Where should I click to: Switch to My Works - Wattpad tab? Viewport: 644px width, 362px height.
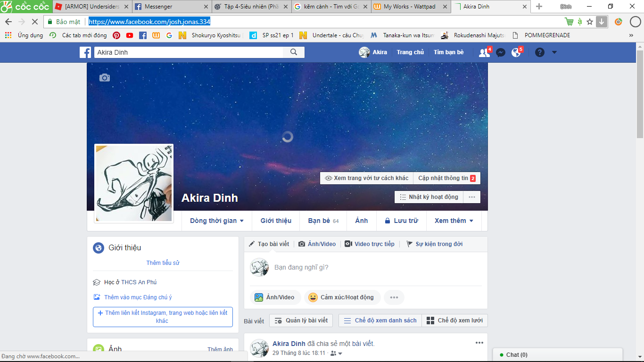411,7
